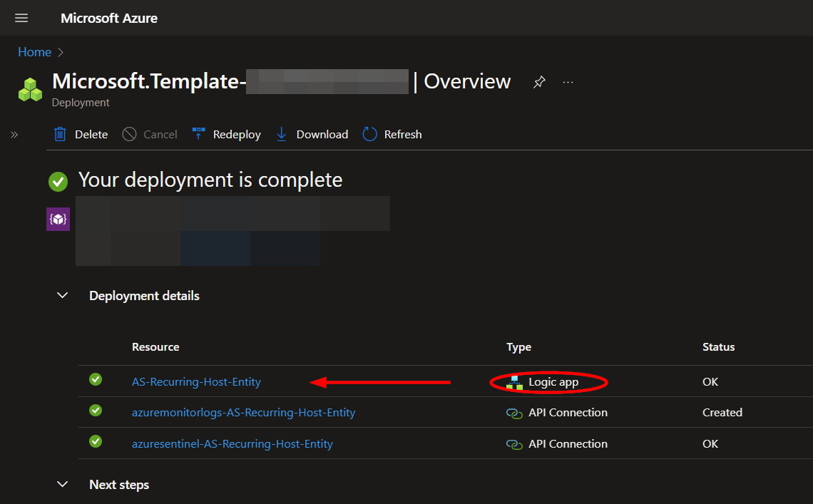The image size is (813, 504).
Task: Go to the Home breadcrumb
Action: 34,52
